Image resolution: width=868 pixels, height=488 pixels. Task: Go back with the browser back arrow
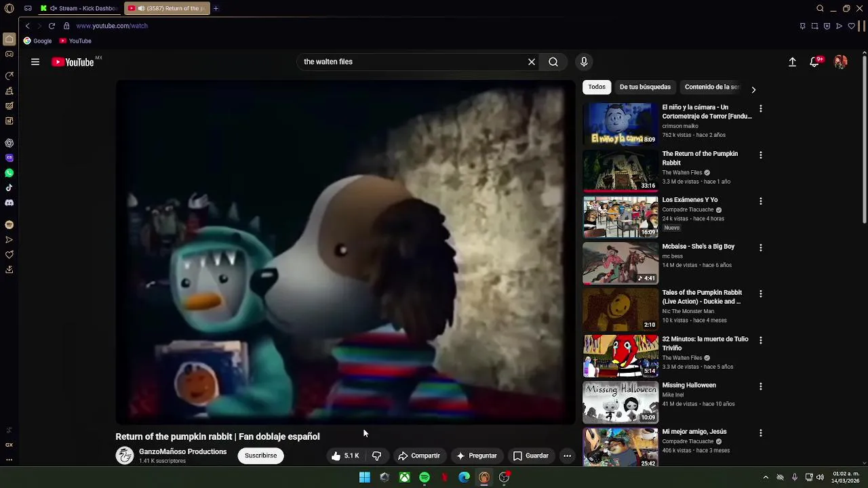[27, 26]
